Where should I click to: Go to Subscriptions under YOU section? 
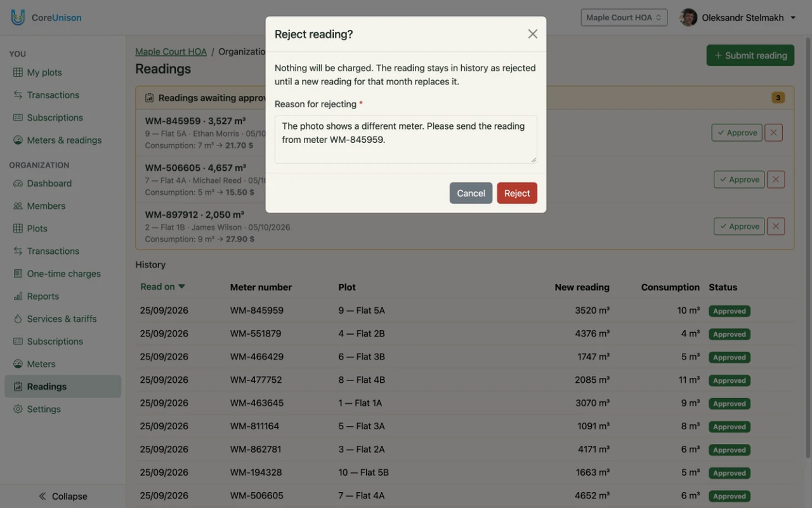pyautogui.click(x=63, y=117)
